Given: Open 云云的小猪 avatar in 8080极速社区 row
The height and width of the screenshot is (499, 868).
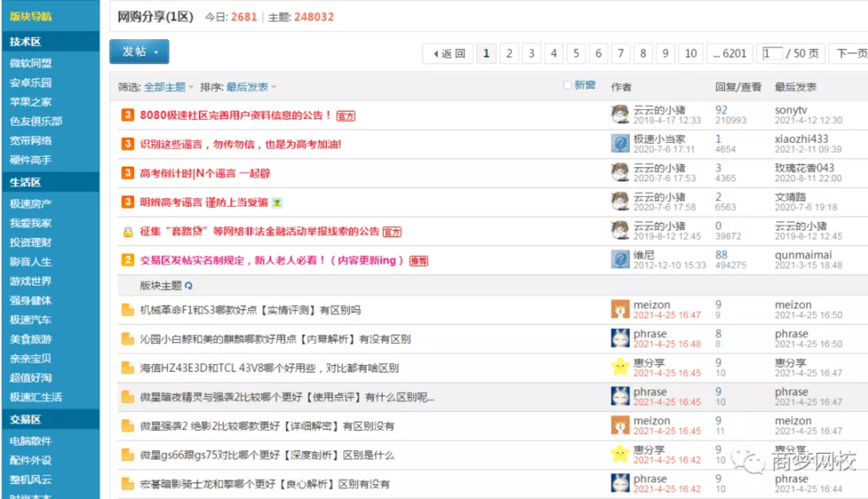Looking at the screenshot, I should pyautogui.click(x=620, y=115).
